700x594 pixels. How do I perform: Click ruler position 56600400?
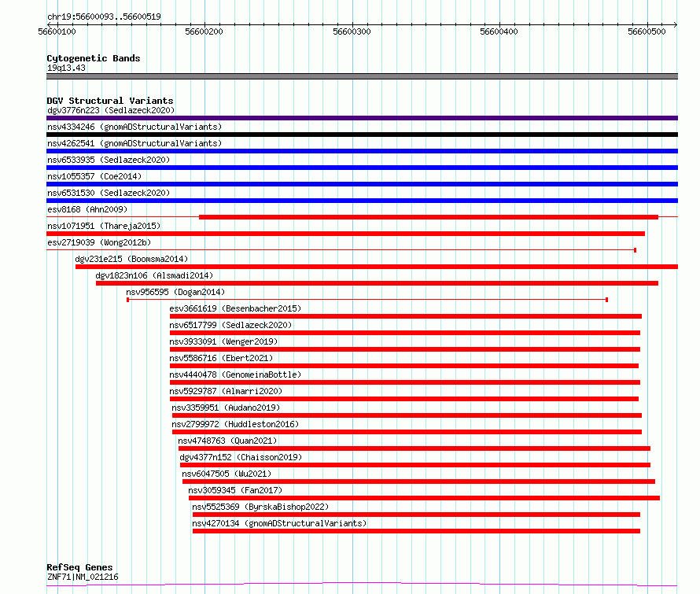coord(499,31)
